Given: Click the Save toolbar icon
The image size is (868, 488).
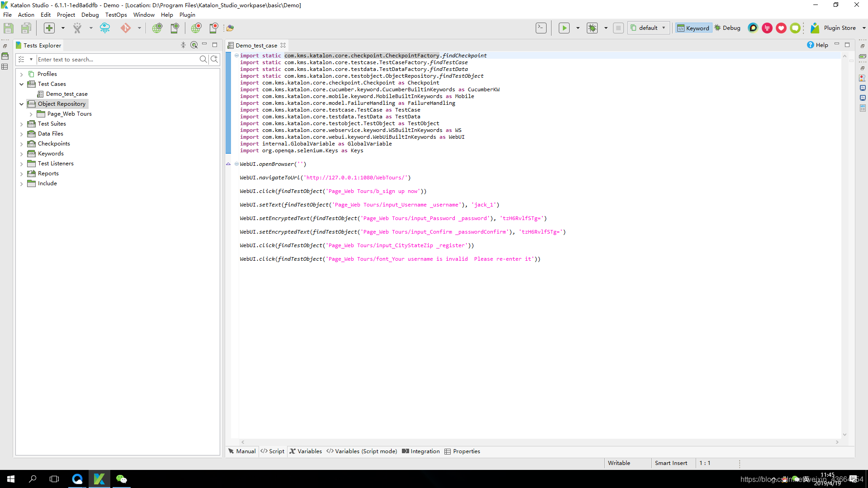Looking at the screenshot, I should [9, 28].
